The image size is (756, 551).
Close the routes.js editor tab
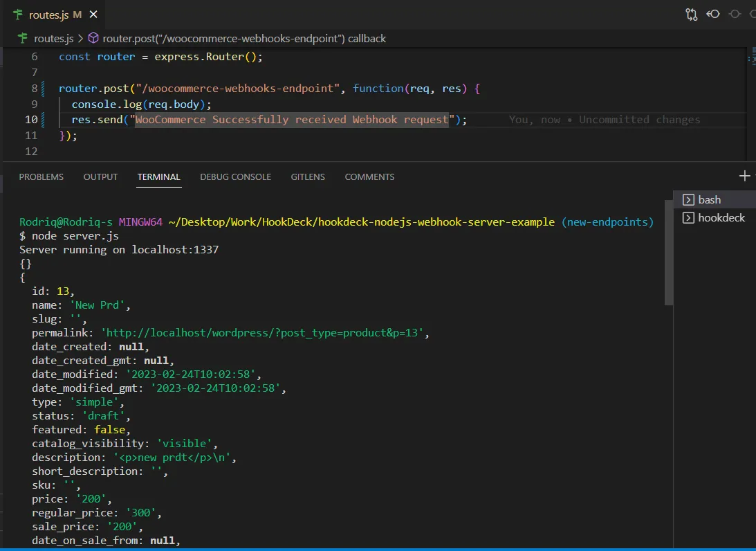click(93, 15)
